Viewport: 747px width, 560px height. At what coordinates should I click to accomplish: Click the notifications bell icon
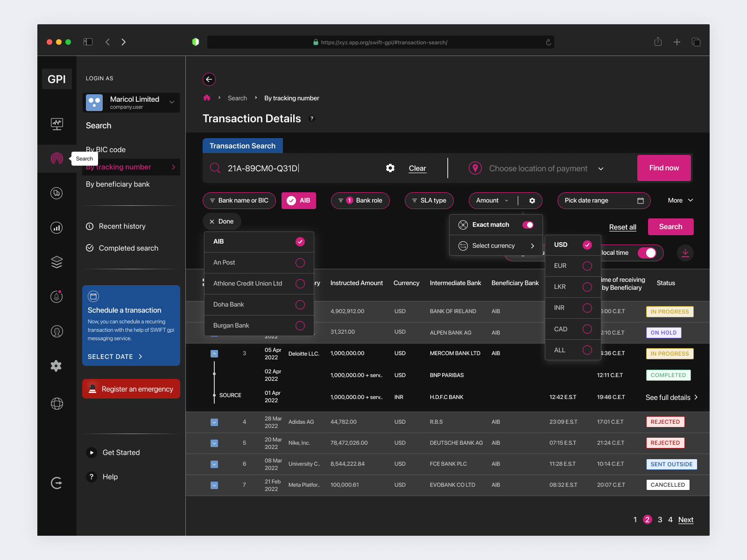tap(56, 296)
